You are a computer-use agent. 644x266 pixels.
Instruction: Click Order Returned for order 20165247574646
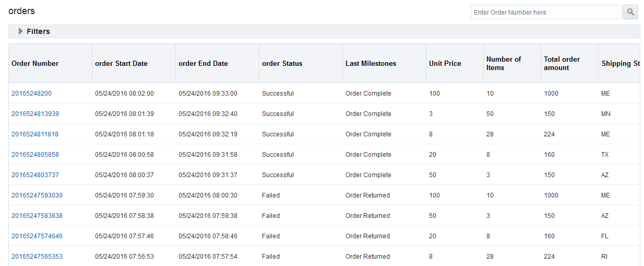(367, 236)
